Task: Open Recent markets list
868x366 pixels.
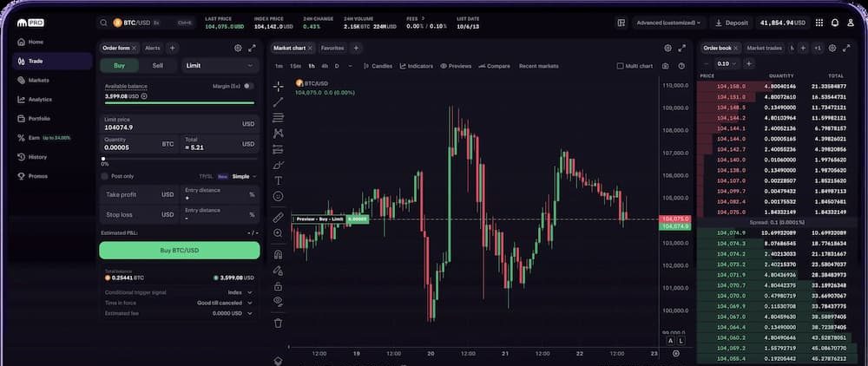Action: tap(539, 66)
